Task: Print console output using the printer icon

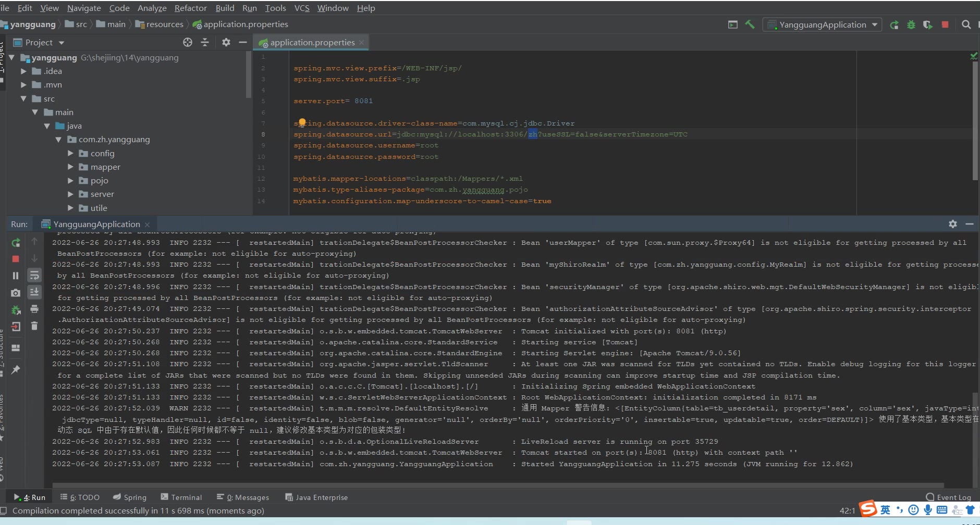Action: (34, 309)
